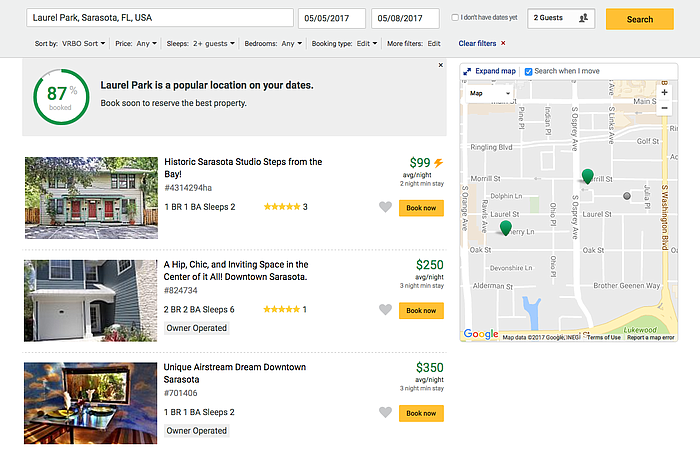Click the $99 price text

(420, 163)
